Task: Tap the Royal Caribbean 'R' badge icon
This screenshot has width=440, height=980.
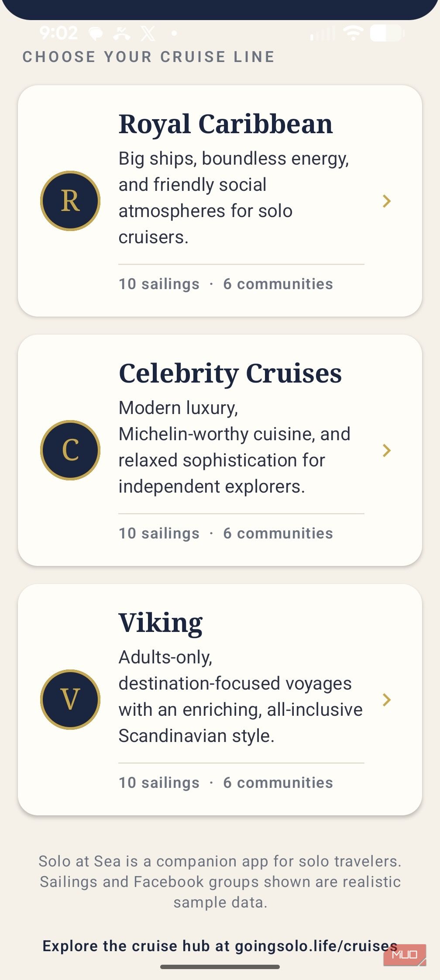Action: click(70, 201)
